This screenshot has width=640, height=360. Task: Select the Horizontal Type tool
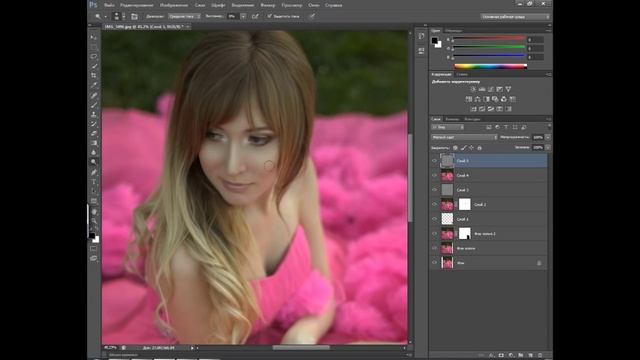(x=94, y=182)
